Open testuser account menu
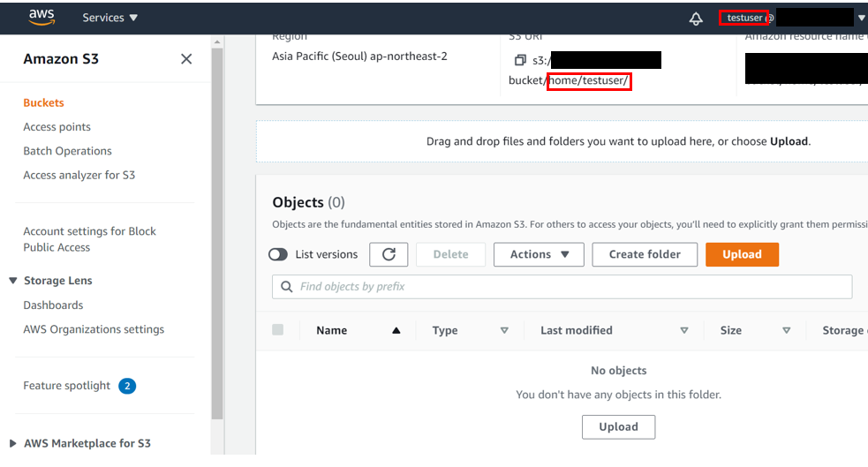This screenshot has height=467, width=868. click(x=744, y=18)
